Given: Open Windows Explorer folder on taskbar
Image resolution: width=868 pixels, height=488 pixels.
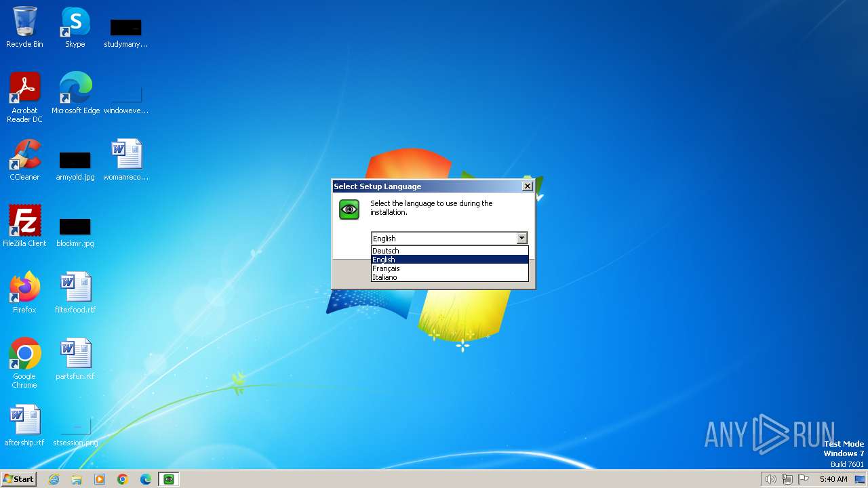Looking at the screenshot, I should point(77,479).
